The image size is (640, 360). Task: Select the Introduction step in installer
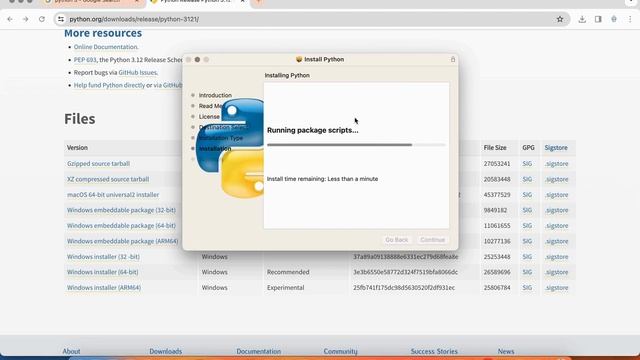click(215, 95)
